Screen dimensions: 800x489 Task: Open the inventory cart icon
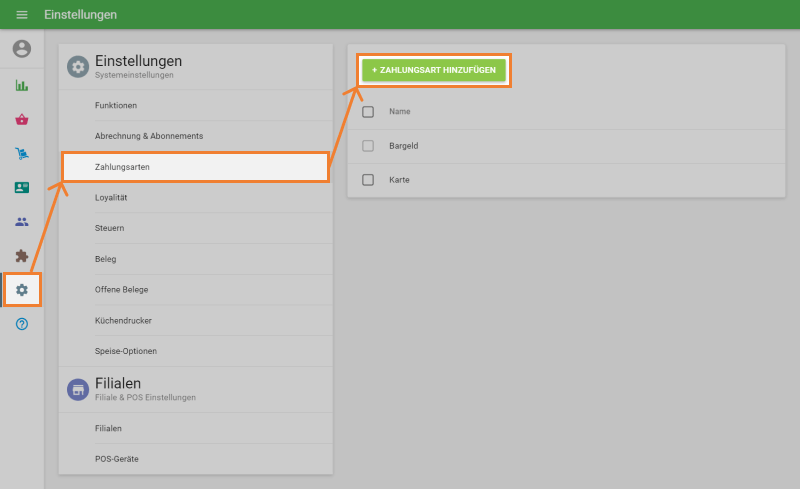[x=22, y=154]
